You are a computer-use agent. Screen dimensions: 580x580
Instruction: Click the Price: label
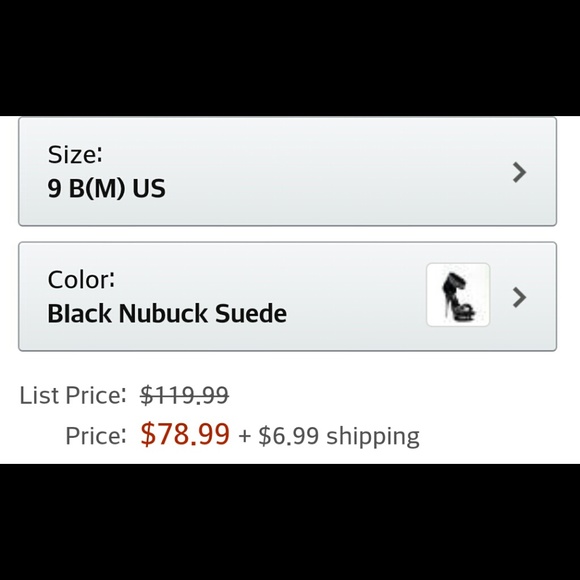coord(96,436)
